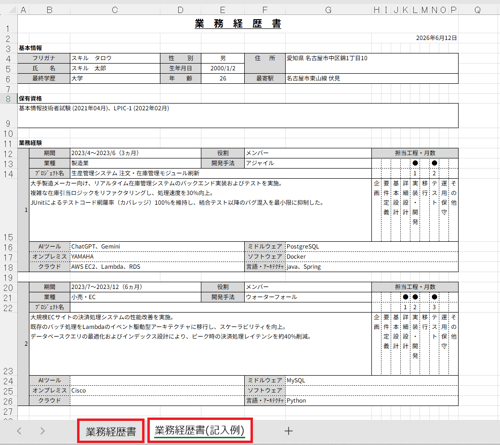Click the language cell Python
The height and width of the screenshot is (445, 500).
372,401
